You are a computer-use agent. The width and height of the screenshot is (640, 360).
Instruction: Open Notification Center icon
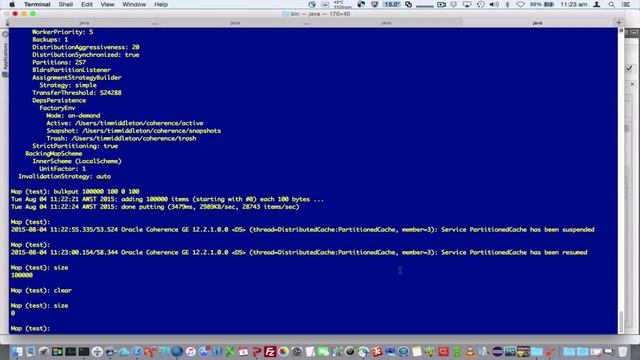click(626, 4)
